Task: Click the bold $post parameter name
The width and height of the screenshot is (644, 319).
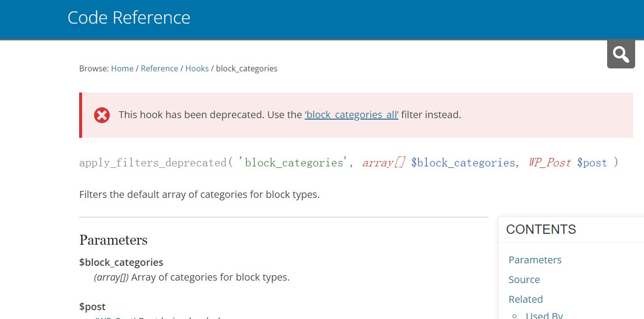Action: pyautogui.click(x=92, y=307)
